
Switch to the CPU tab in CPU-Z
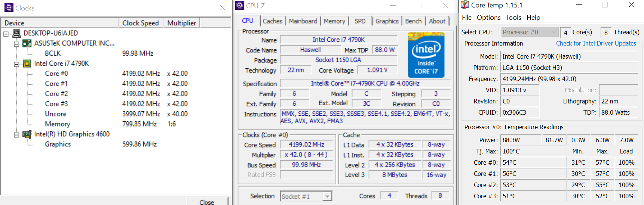(248, 21)
